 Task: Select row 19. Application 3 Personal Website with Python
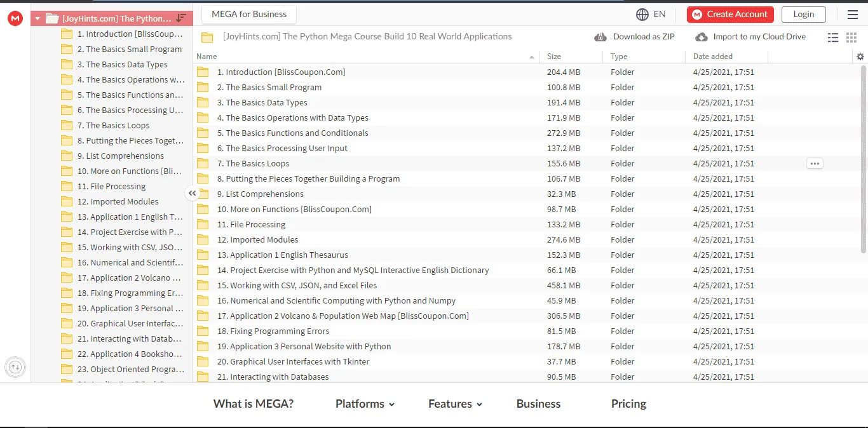[527, 346]
